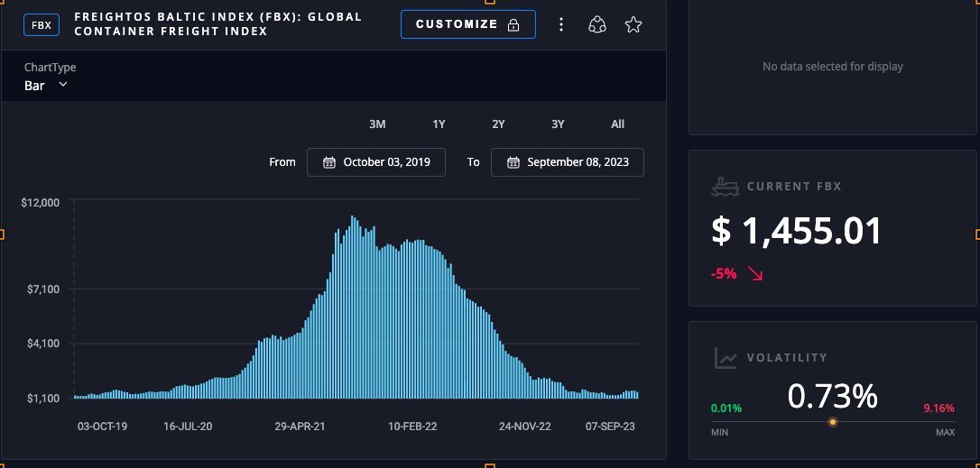Open the To date picker September 08, 2023
The image size is (980, 468).
pyautogui.click(x=568, y=162)
